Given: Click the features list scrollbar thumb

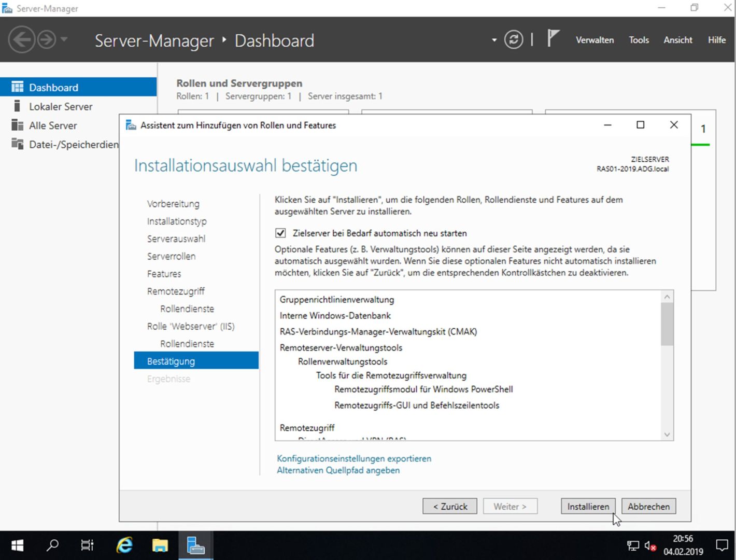Looking at the screenshot, I should [x=667, y=324].
